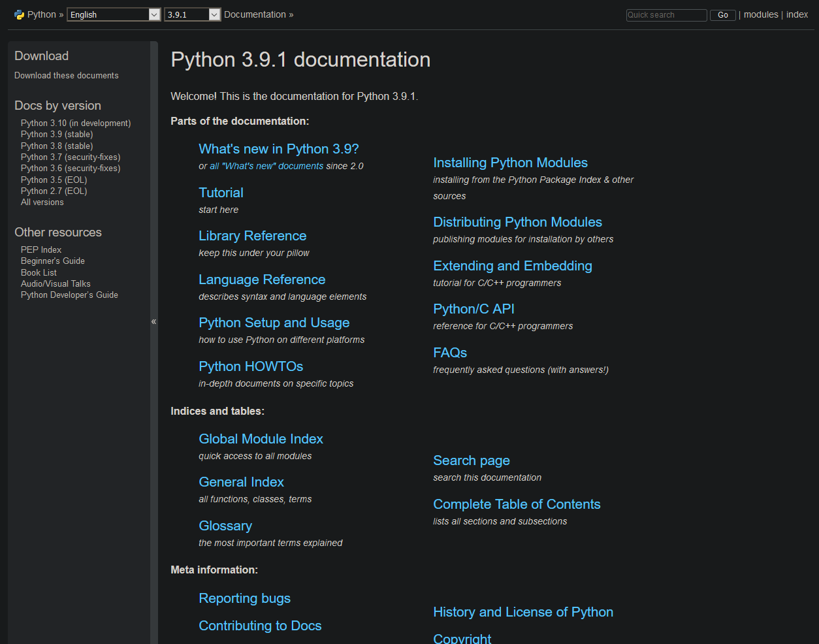Image resolution: width=819 pixels, height=644 pixels.
Task: Open the Complete Table of Contents
Action: 517,504
